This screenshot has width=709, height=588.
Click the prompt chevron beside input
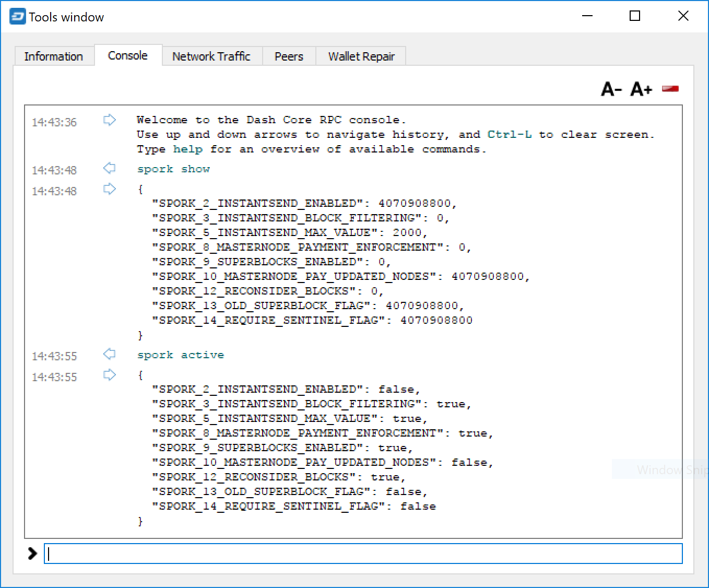32,554
